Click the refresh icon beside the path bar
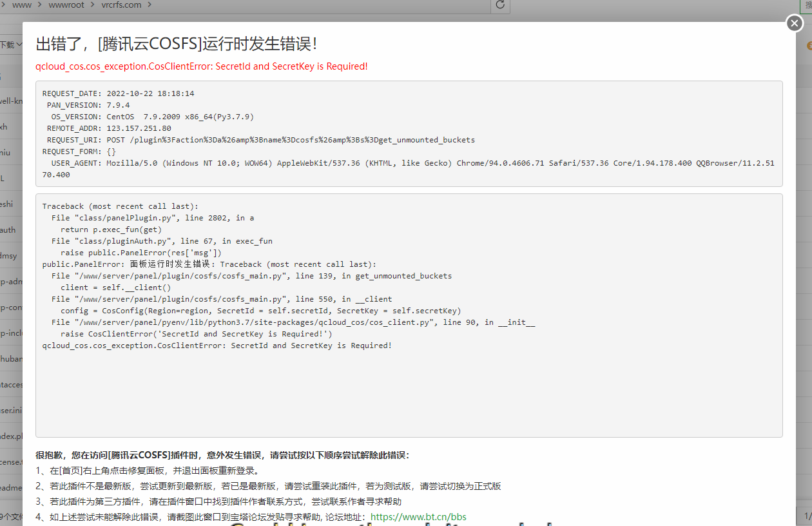812x526 pixels. tap(500, 5)
